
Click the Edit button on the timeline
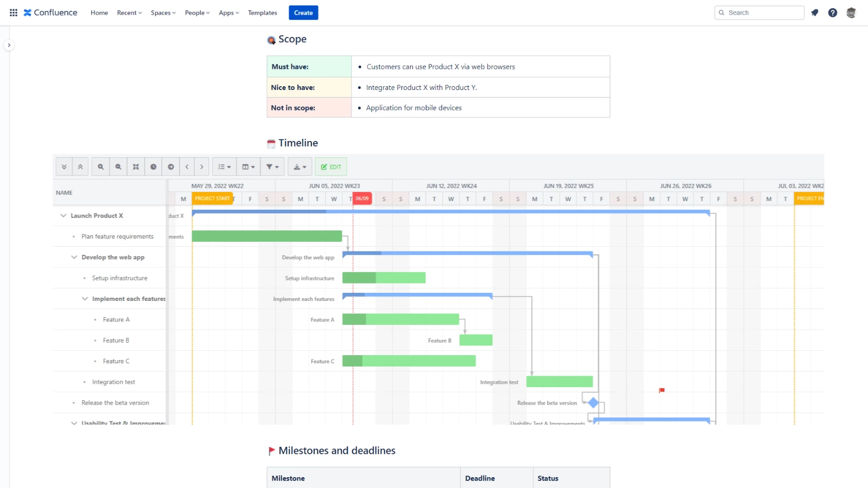pos(331,166)
